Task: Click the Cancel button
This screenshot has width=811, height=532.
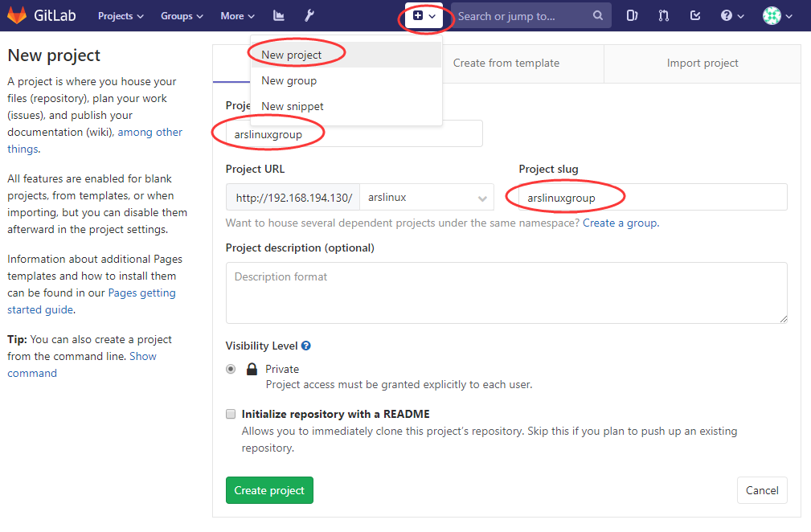Action: click(x=762, y=490)
